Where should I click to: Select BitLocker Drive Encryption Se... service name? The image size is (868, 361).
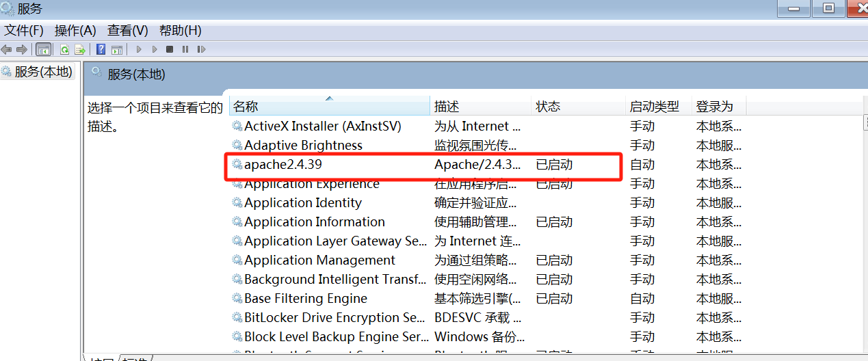tap(335, 317)
